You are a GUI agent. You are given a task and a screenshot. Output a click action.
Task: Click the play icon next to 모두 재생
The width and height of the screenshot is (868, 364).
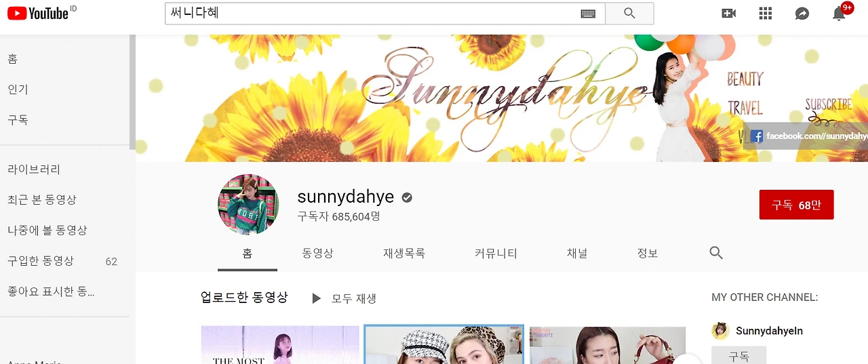[316, 298]
